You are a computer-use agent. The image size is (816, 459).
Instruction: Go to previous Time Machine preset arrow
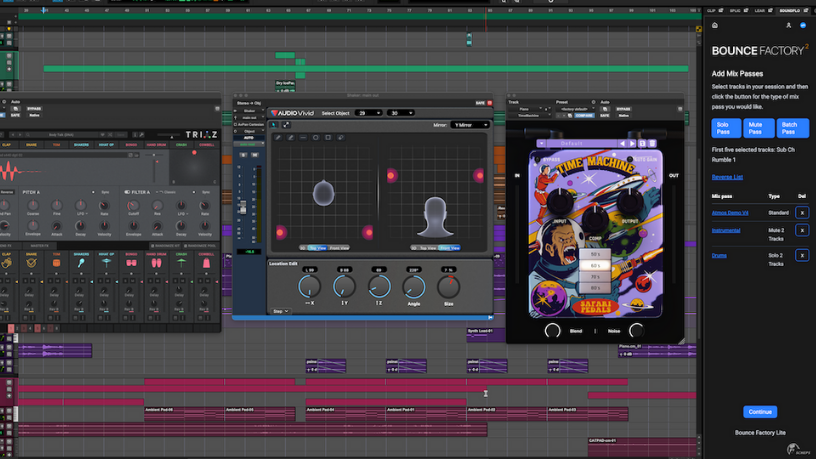click(x=622, y=143)
